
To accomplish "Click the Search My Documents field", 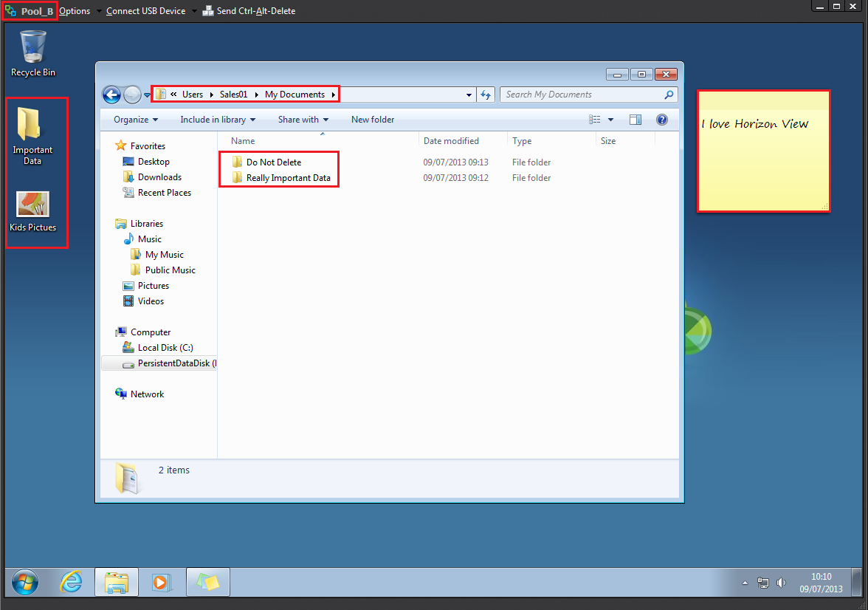I will point(583,95).
